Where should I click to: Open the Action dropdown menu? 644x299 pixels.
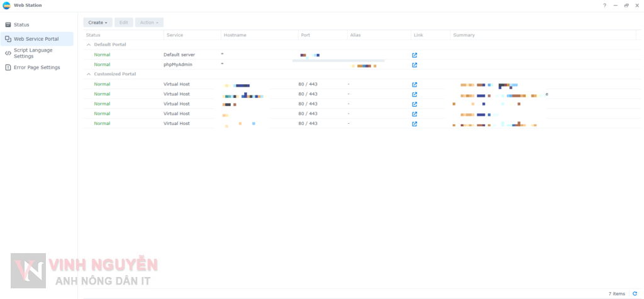pos(149,23)
